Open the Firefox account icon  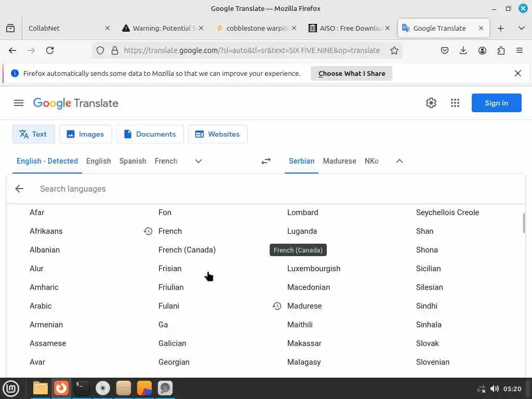pyautogui.click(x=482, y=50)
